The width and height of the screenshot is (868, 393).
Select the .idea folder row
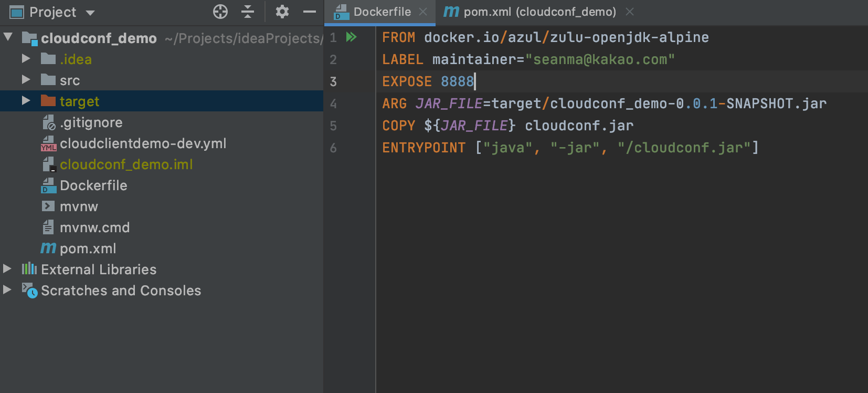[162, 59]
